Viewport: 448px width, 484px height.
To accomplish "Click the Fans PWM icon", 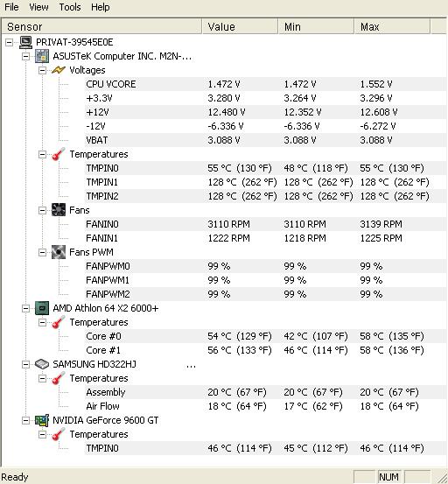I will tap(59, 252).
